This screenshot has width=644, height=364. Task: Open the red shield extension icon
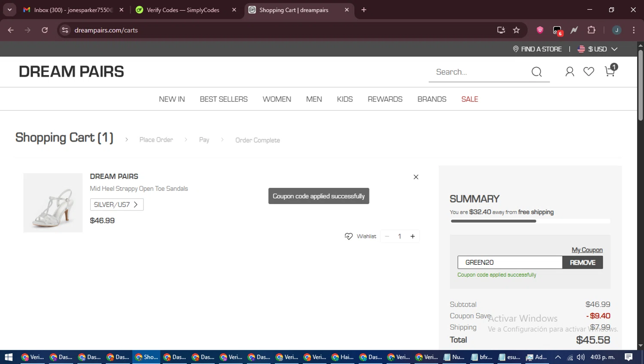point(540,30)
